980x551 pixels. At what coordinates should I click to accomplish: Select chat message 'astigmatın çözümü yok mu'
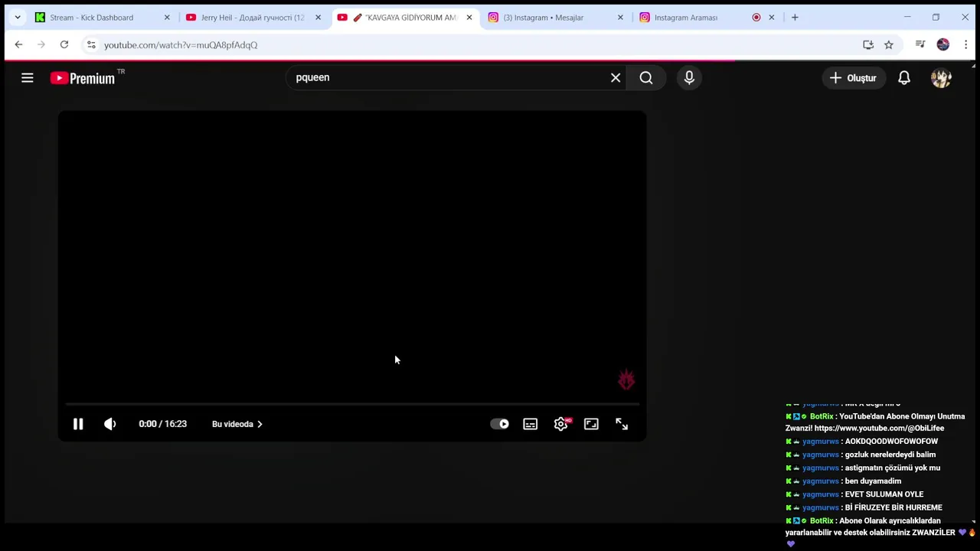pos(893,468)
